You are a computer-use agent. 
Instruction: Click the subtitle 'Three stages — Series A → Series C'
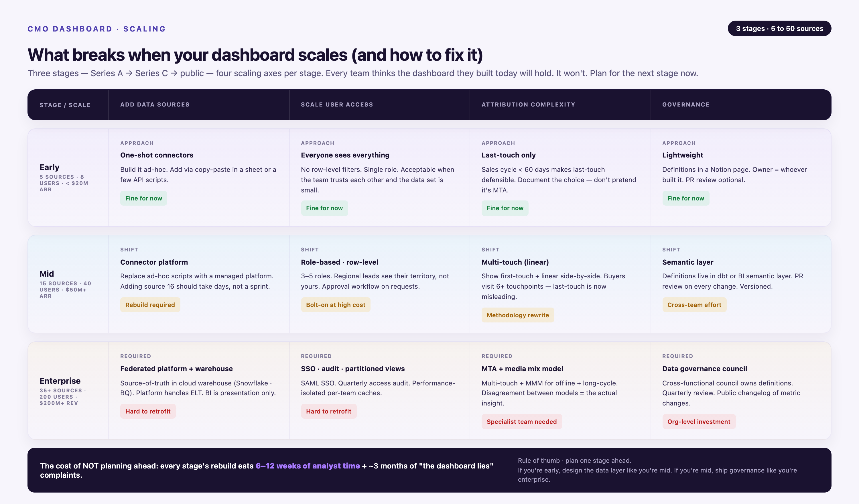coord(363,73)
